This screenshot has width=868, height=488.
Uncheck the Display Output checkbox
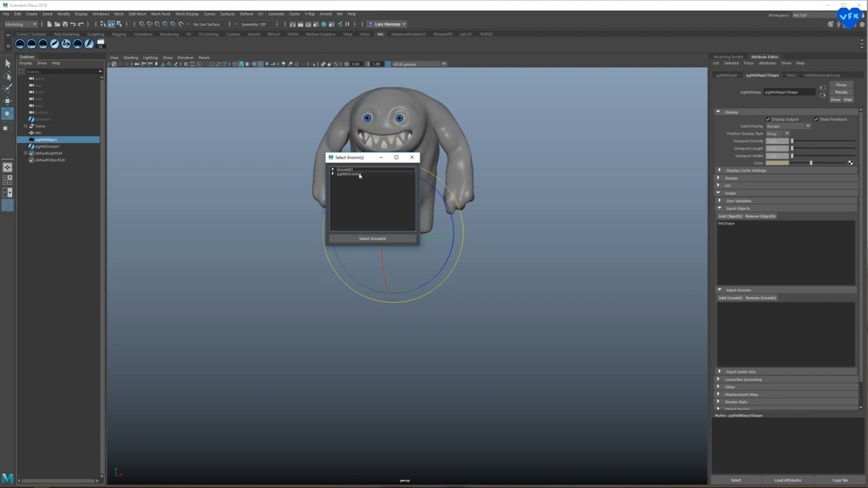pos(768,119)
